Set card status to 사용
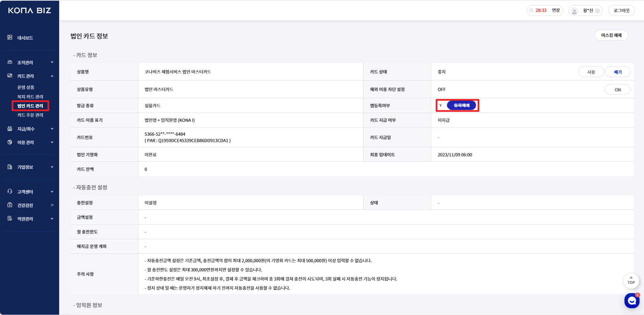Viewport: 644px width, 315px height. click(x=591, y=72)
